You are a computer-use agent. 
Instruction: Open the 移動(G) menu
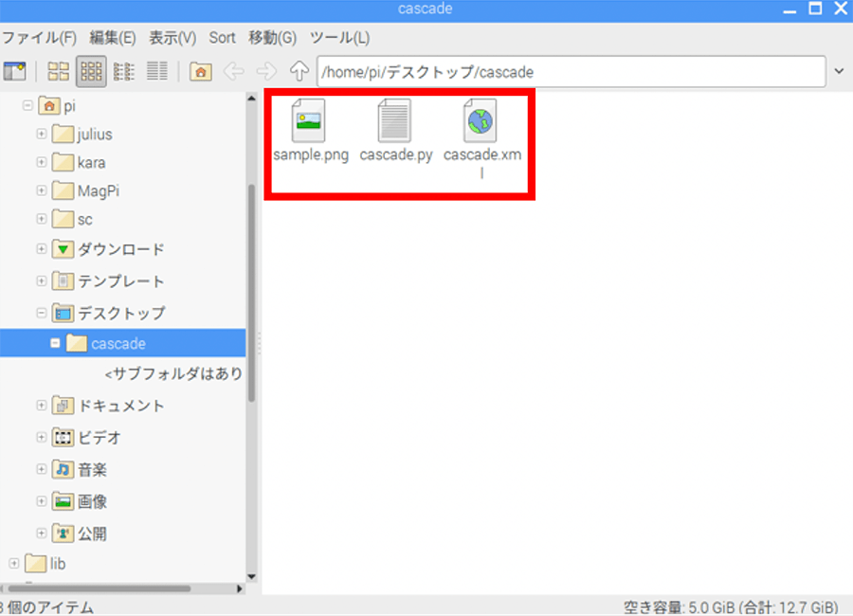[273, 38]
